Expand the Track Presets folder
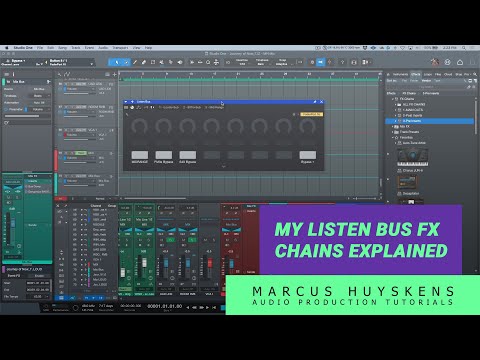 (x=393, y=132)
